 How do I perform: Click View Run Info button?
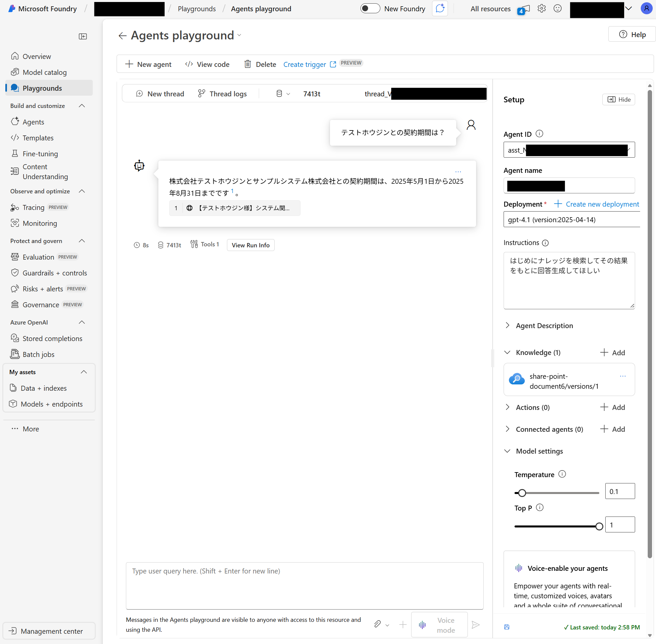(x=250, y=245)
